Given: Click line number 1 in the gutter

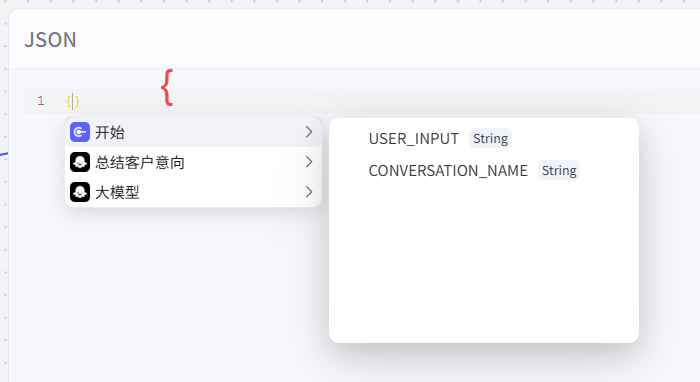Looking at the screenshot, I should [41, 101].
